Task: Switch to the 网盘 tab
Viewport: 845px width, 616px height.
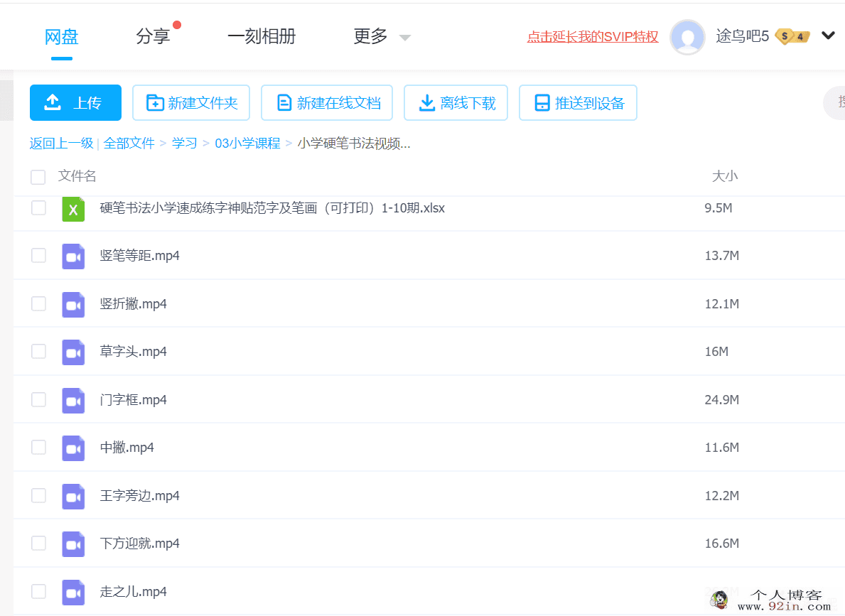Action: coord(61,37)
